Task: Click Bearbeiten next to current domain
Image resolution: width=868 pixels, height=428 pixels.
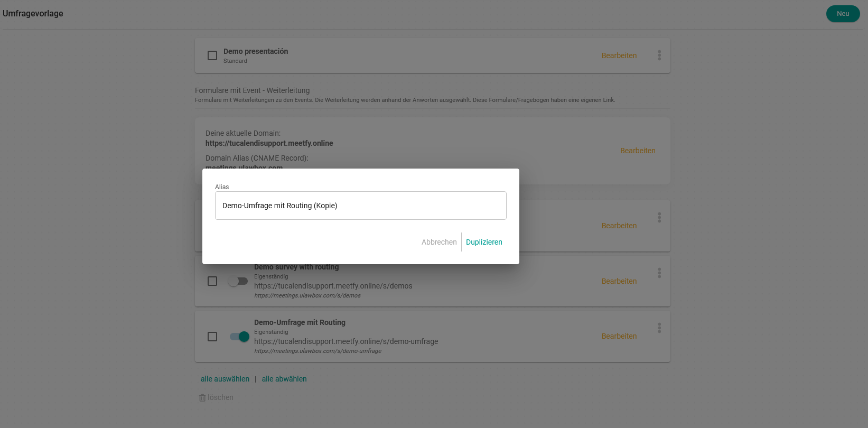Action: pyautogui.click(x=638, y=151)
